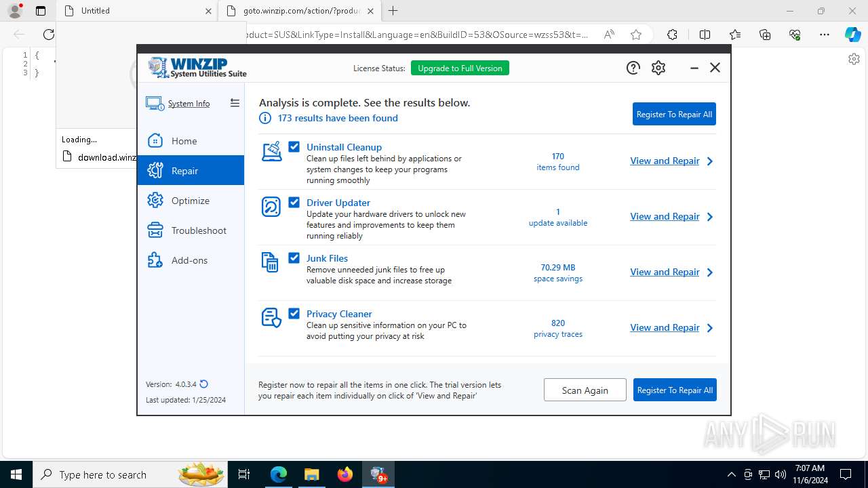Image resolution: width=868 pixels, height=488 pixels.
Task: Click the Junk Files document icon
Action: (270, 262)
